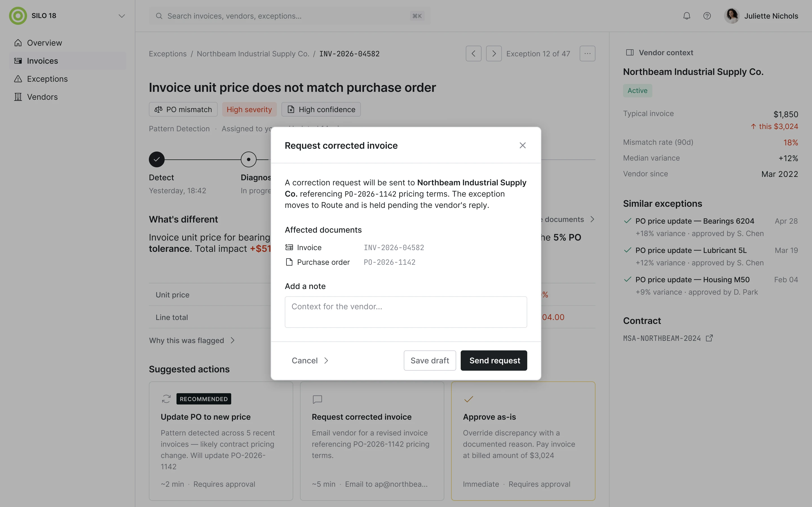Expand the SILO 18 workspace dropdown

(x=122, y=16)
